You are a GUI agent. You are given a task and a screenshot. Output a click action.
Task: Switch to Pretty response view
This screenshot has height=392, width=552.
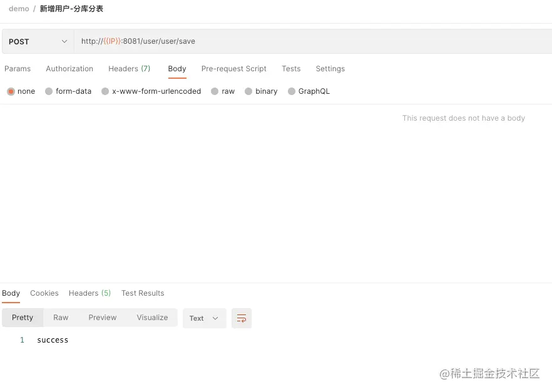pyautogui.click(x=23, y=318)
